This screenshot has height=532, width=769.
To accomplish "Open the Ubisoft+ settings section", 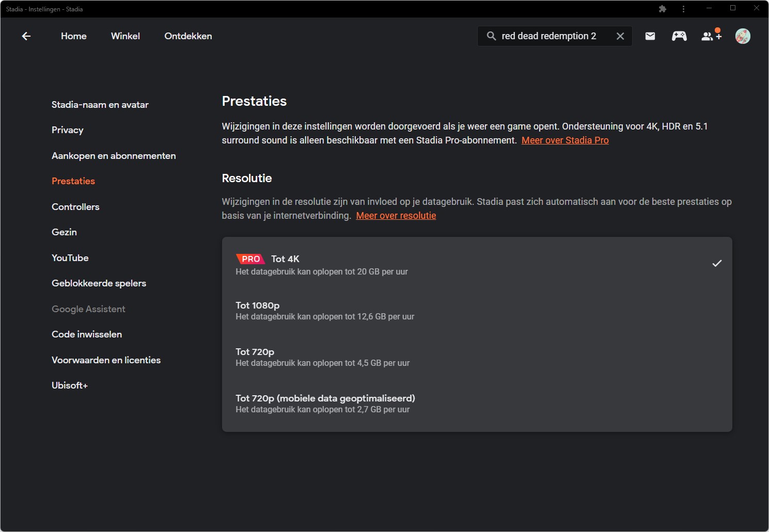I will pyautogui.click(x=70, y=385).
